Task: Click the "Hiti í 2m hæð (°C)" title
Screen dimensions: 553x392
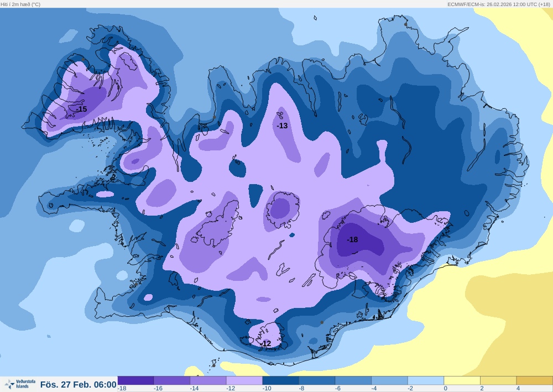Action: [x=20, y=4]
